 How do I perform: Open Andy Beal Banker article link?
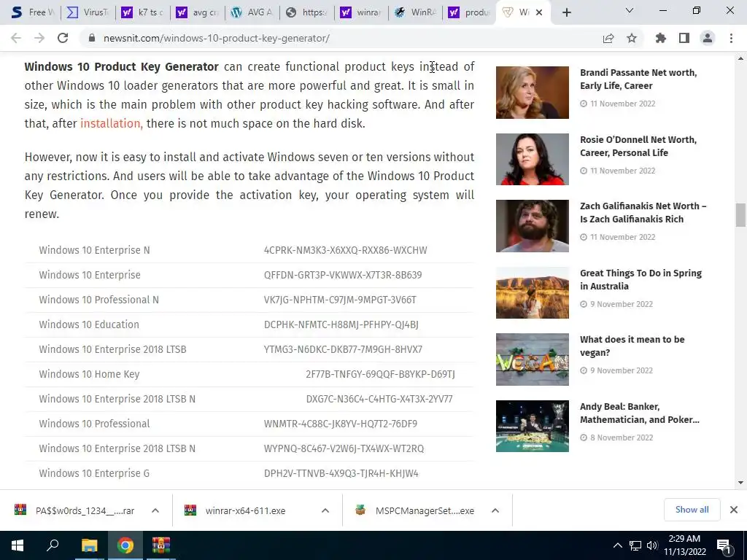point(639,413)
